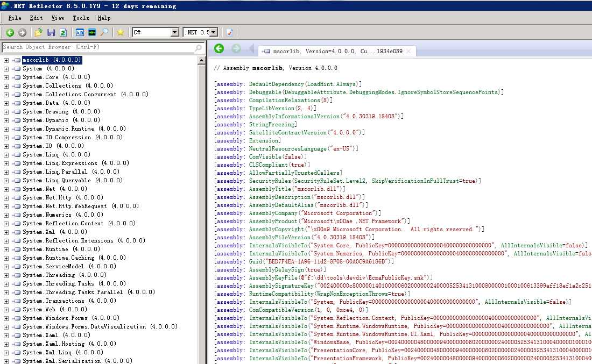Select System.Transactions in the tree
This screenshot has width=592, height=364.
click(x=69, y=301)
